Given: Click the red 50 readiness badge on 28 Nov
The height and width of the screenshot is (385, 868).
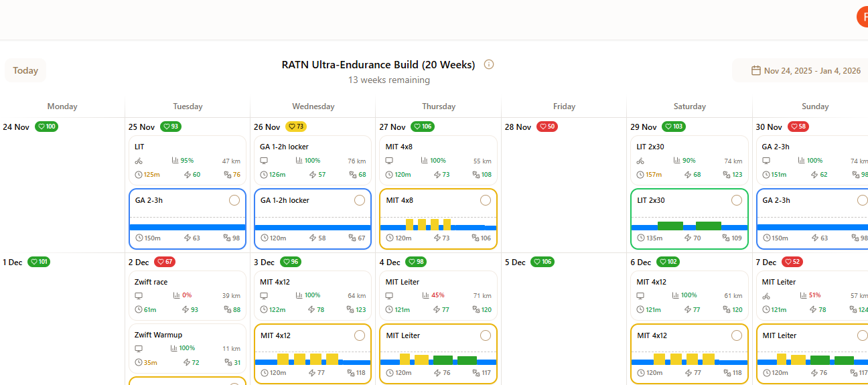Looking at the screenshot, I should (x=547, y=127).
